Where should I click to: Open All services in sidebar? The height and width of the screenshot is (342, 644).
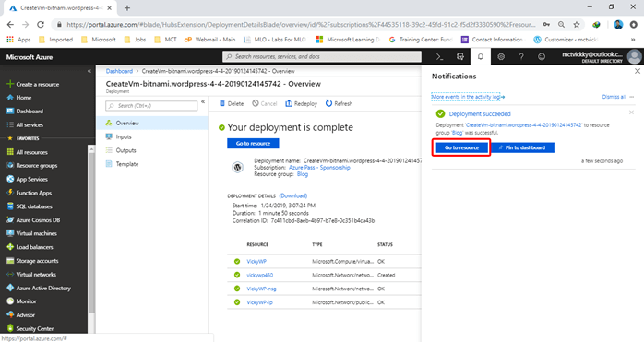25,124
